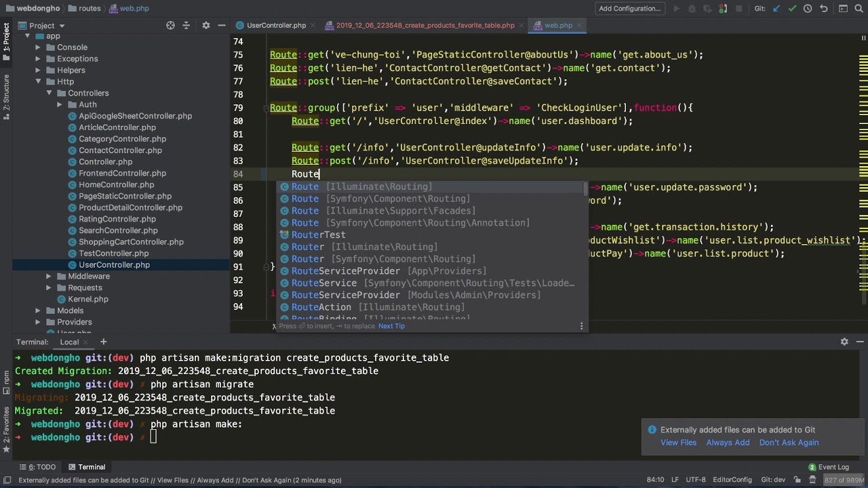This screenshot has height=488, width=868.
Task: Click the UTF-8 encoding status entry
Action: 696,480
